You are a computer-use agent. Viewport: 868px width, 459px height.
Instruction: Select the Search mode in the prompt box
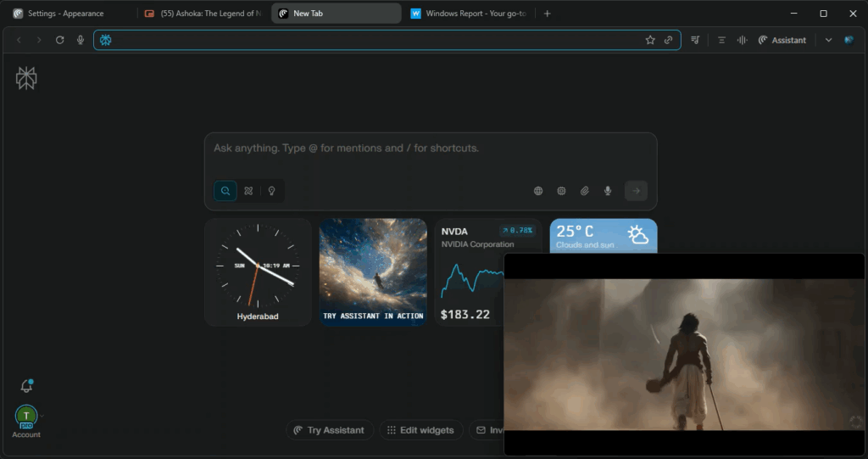225,191
